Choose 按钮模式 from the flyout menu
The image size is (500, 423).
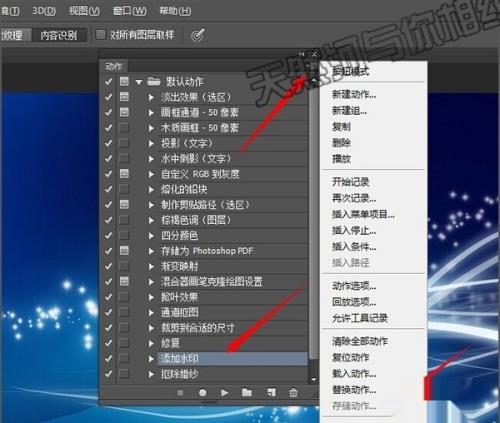(x=350, y=71)
